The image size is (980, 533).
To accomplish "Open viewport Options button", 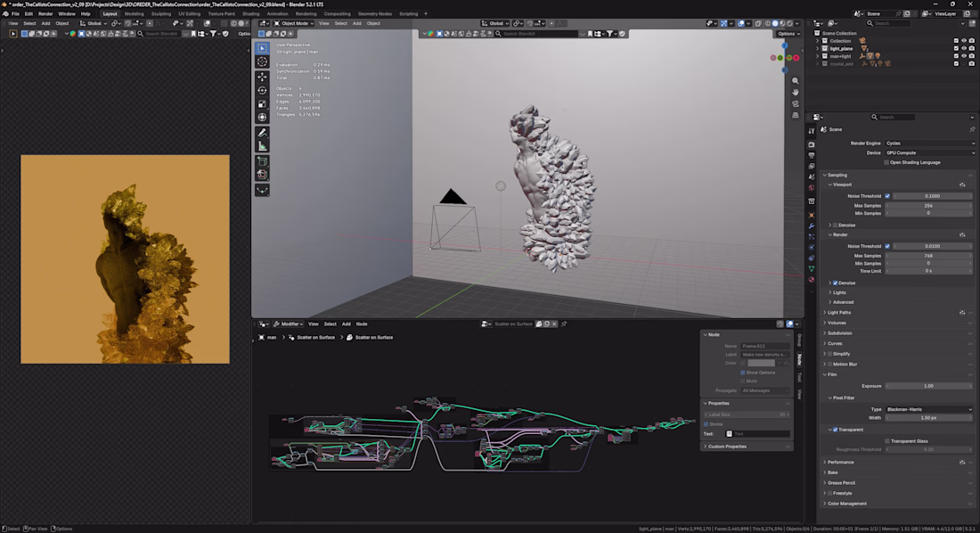I will pyautogui.click(x=788, y=34).
